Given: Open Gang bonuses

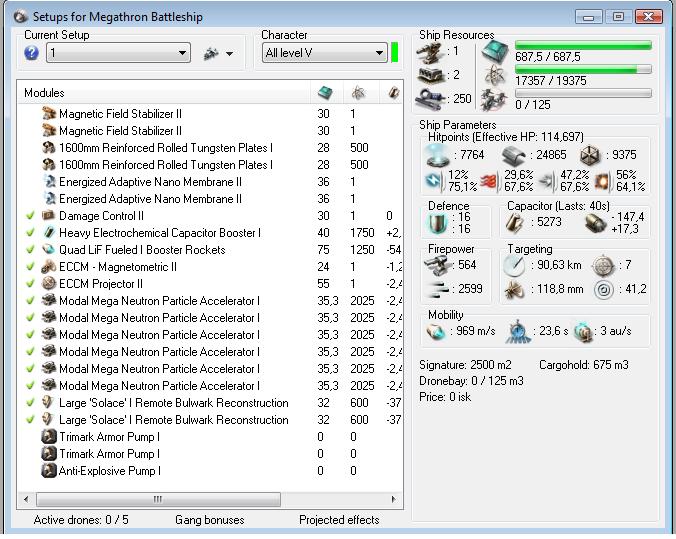Looking at the screenshot, I should click(x=210, y=520).
